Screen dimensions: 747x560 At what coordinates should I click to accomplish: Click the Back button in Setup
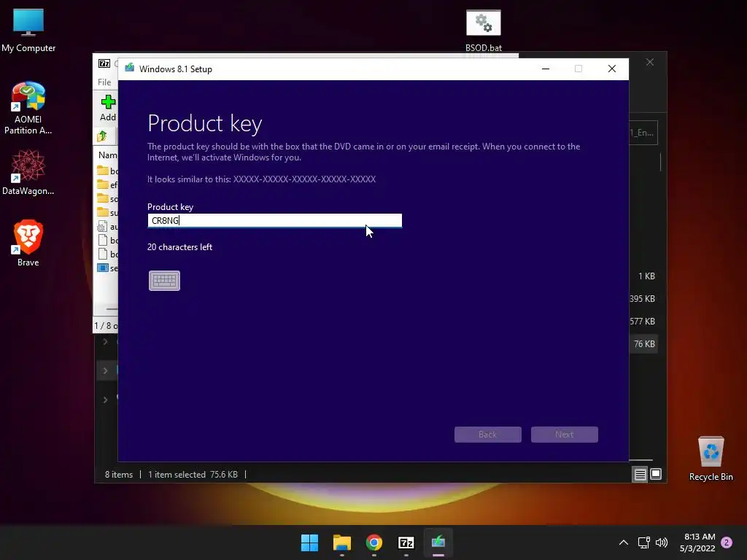point(487,435)
